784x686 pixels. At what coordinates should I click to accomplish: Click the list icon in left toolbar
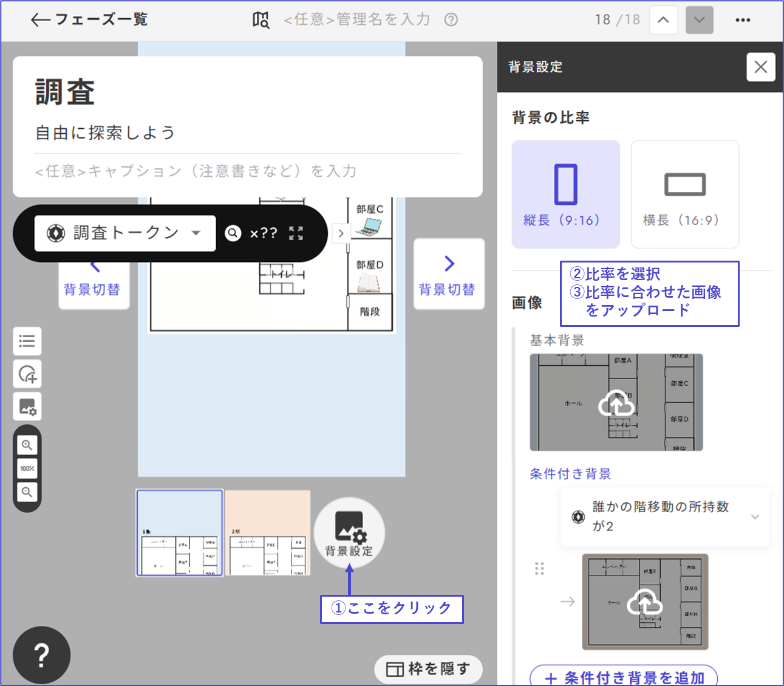27,341
